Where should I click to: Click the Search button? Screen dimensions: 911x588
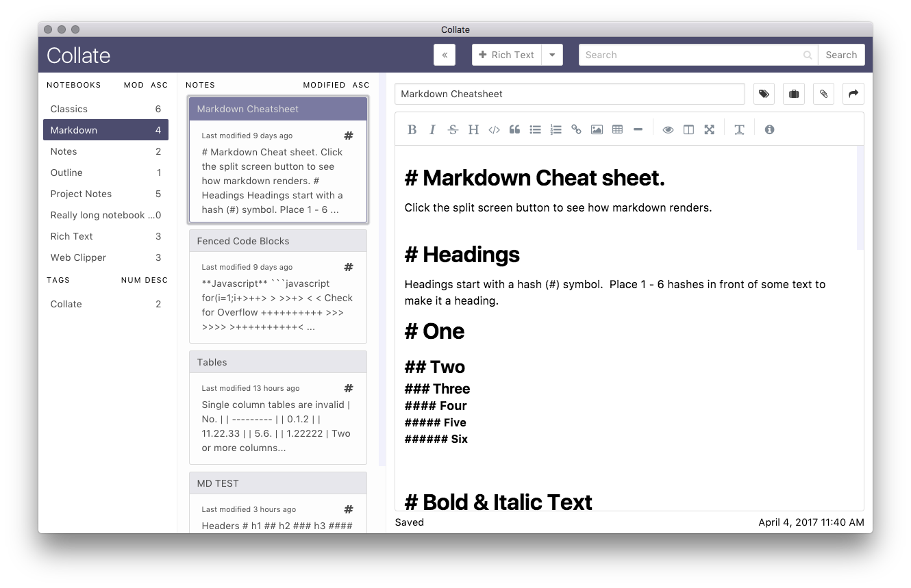[x=841, y=55]
